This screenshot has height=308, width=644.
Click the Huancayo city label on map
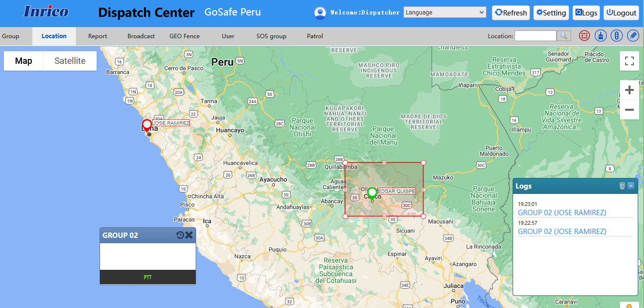click(229, 130)
